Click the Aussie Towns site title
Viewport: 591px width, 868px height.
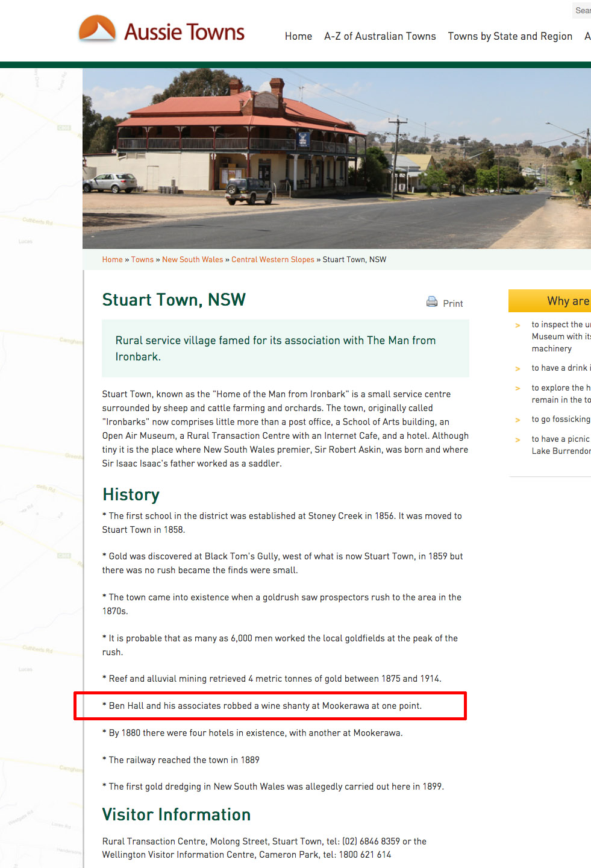click(x=184, y=32)
